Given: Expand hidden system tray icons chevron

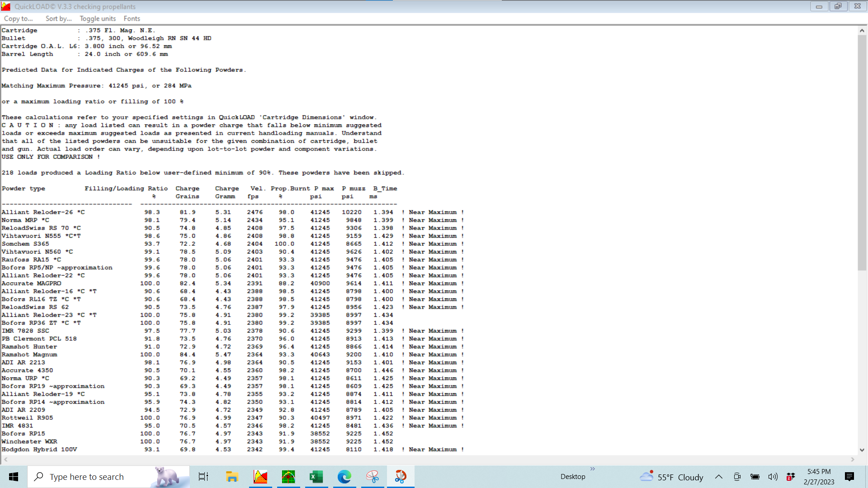Looking at the screenshot, I should (718, 477).
